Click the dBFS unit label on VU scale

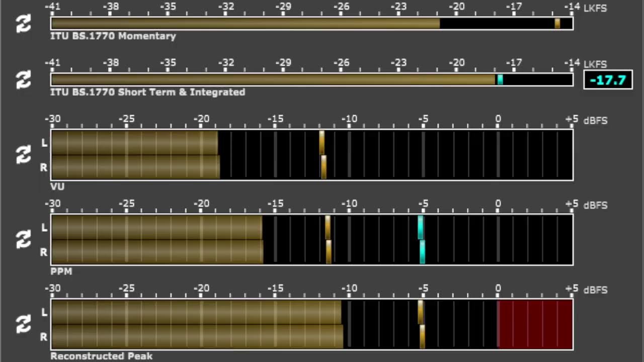coord(595,121)
